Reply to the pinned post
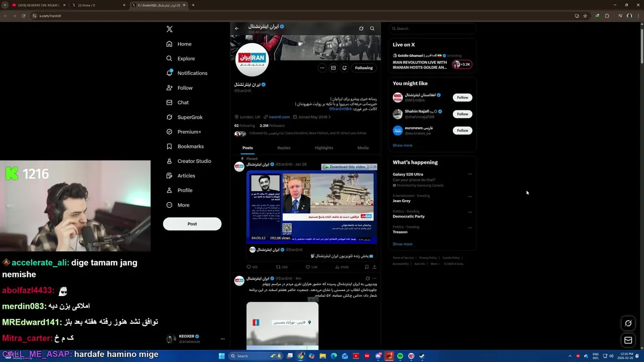 point(252,267)
